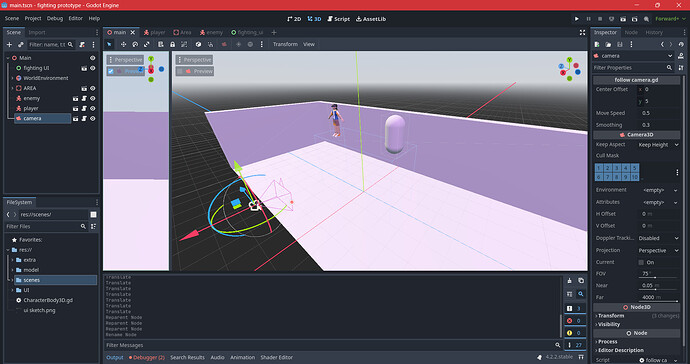Viewport: 690px width, 364px height.
Task: Attach script icon in Scene dock toolbar
Action: coord(82,44)
